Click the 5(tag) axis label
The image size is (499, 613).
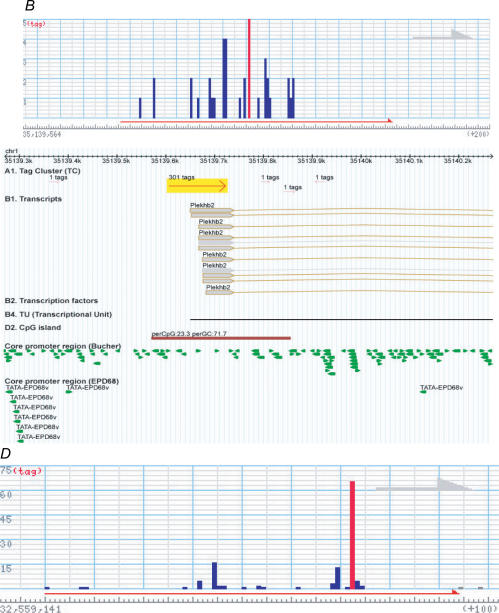[x=34, y=23]
